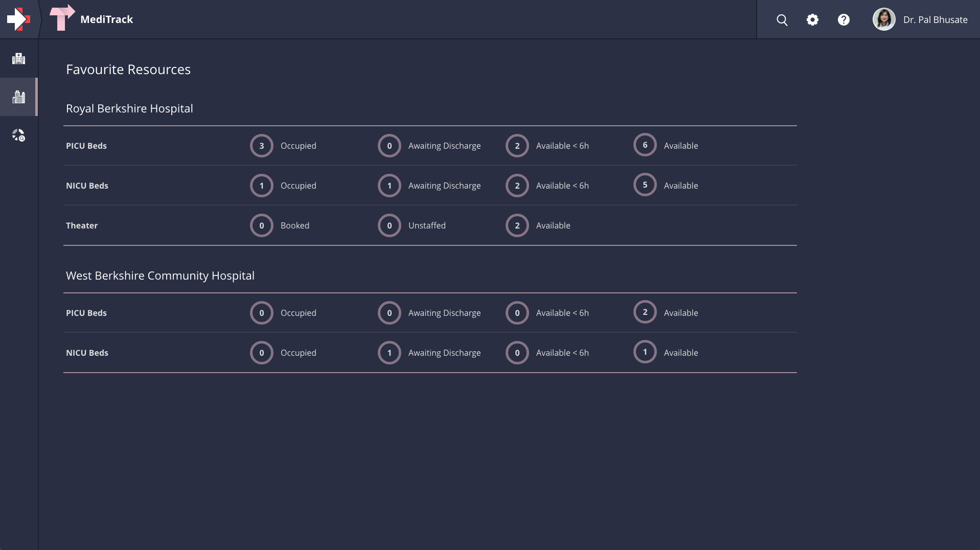Open West Berkshire NICU Beds row label
Viewport: 980px width, 550px height.
click(x=87, y=353)
